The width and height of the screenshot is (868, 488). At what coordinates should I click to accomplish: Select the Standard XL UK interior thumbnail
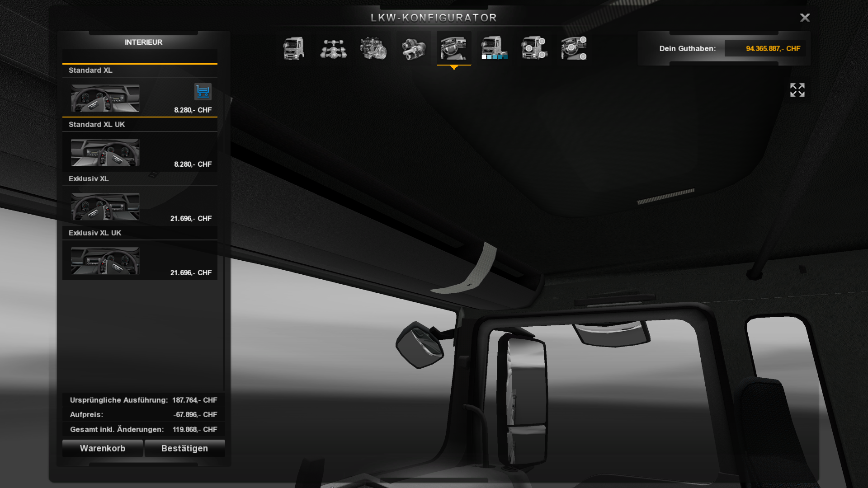[x=105, y=152]
